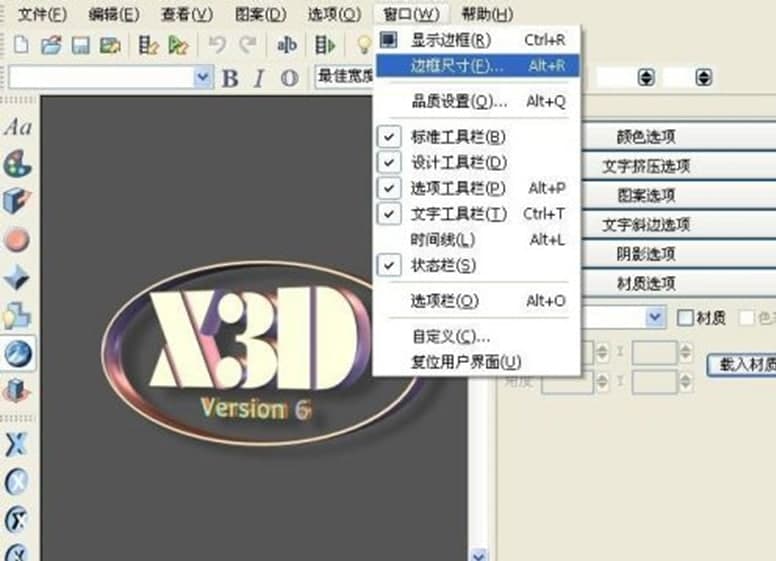This screenshot has width=776, height=561.
Task: Click the New file icon
Action: coord(21,45)
